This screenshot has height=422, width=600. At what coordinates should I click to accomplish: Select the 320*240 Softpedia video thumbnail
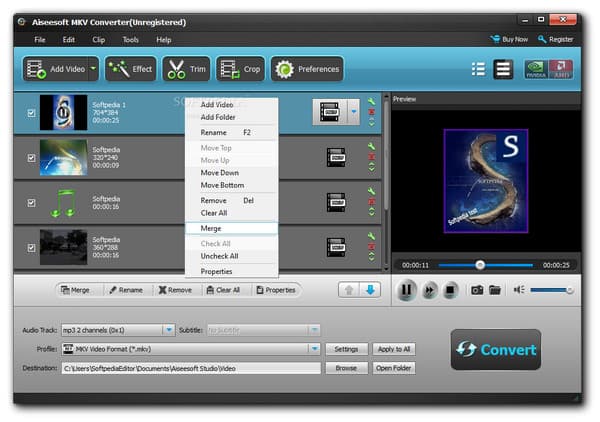click(63, 158)
